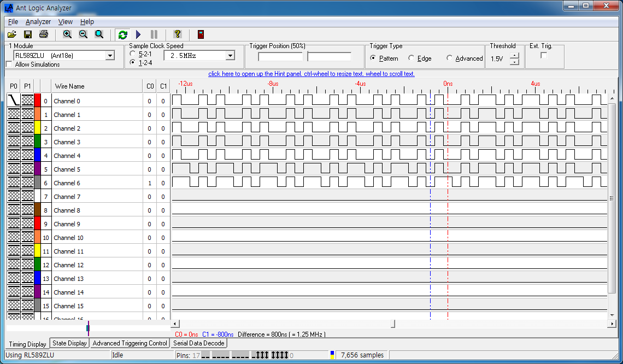Tick the Ext. Trig. checkbox
623x364 pixels.
click(544, 55)
